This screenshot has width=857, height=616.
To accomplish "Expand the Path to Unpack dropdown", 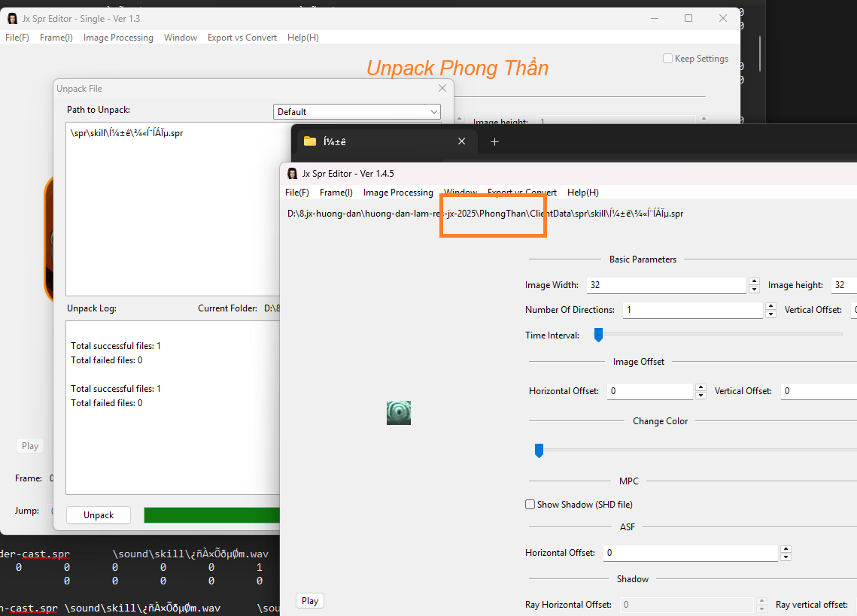I will 434,112.
